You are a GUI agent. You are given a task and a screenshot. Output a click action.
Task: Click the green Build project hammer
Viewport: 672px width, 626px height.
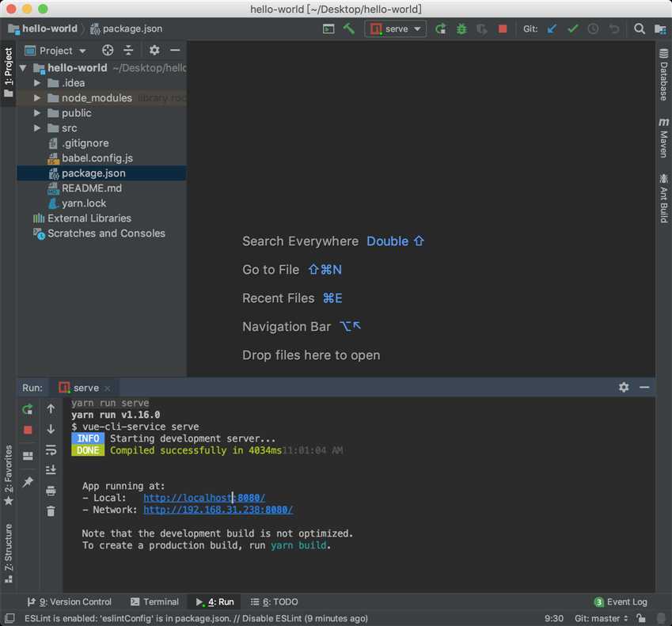349,28
